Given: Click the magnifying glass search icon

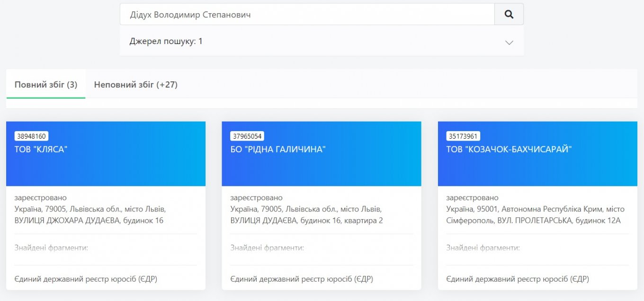Looking at the screenshot, I should click(x=509, y=14).
